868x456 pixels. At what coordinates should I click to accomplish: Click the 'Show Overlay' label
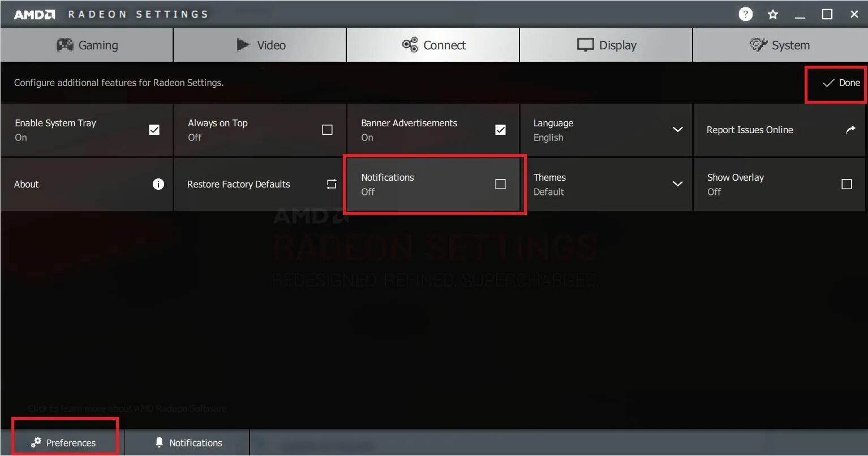[x=736, y=177]
